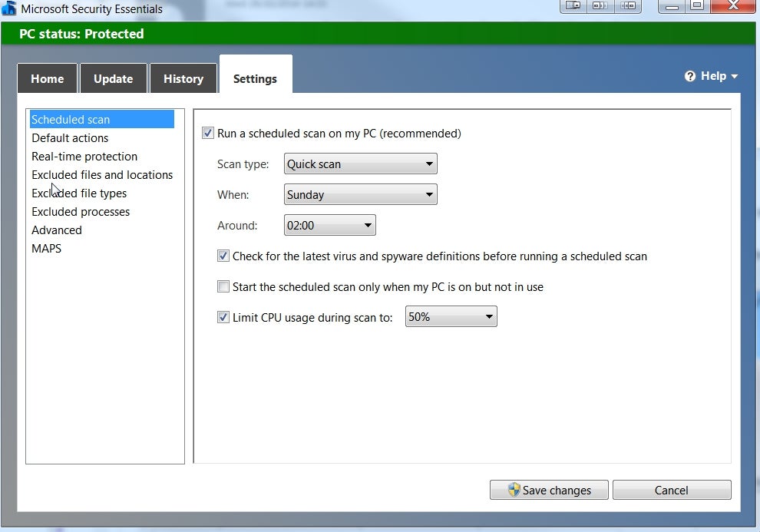Open the When day dropdown showing Sunday
The height and width of the screenshot is (532, 760).
(x=360, y=194)
